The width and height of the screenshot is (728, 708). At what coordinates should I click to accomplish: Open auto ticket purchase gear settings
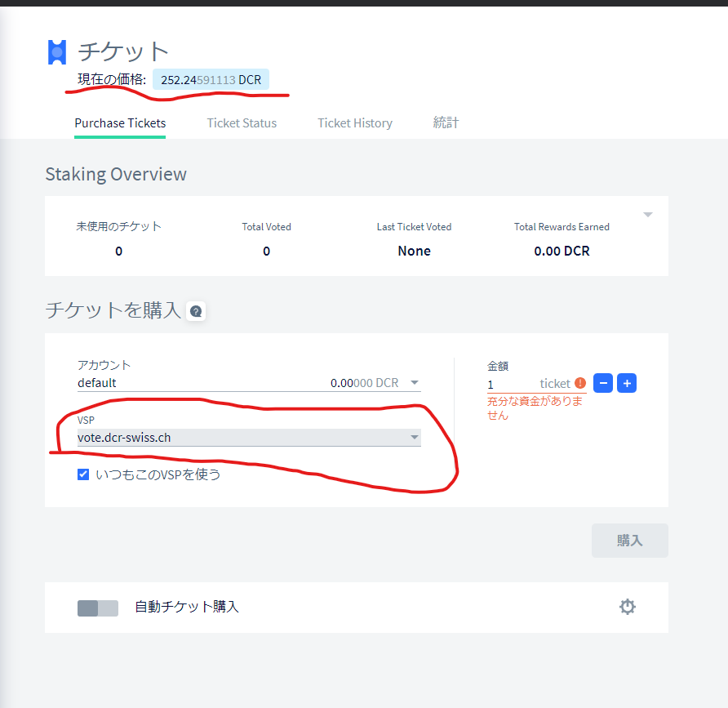(x=627, y=607)
